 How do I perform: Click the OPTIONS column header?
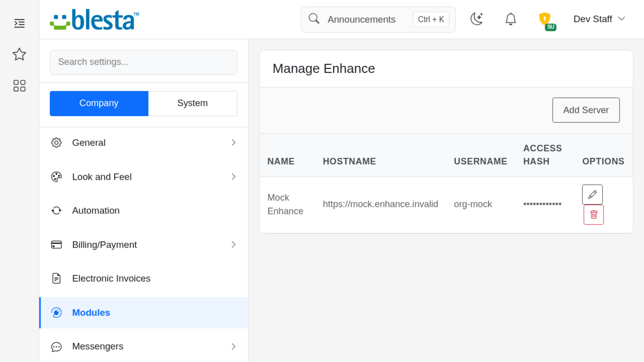[603, 161]
